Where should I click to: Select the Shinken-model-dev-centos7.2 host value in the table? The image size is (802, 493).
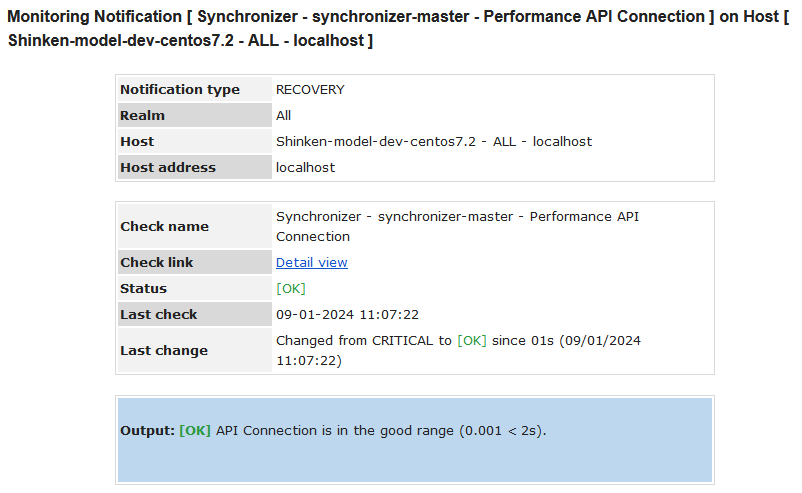(x=434, y=142)
